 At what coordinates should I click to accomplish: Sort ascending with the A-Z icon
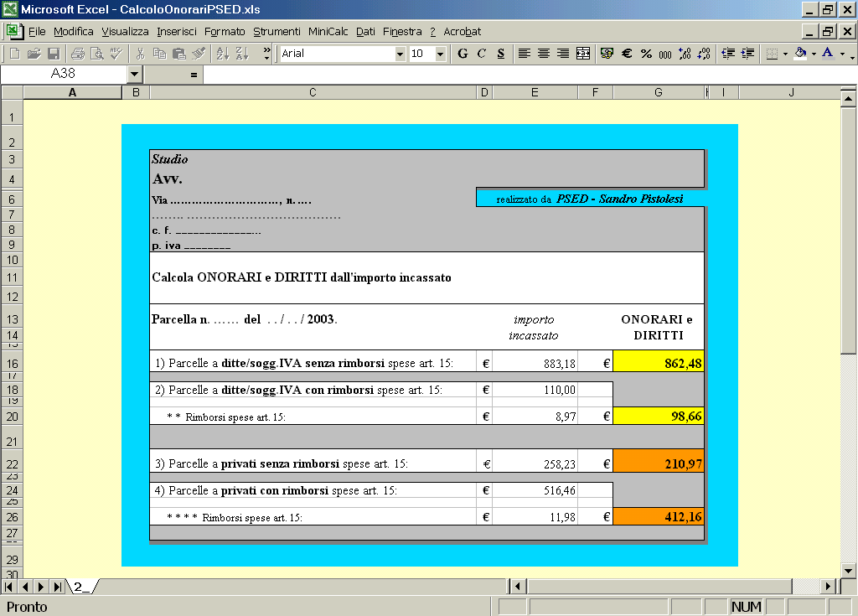(223, 54)
